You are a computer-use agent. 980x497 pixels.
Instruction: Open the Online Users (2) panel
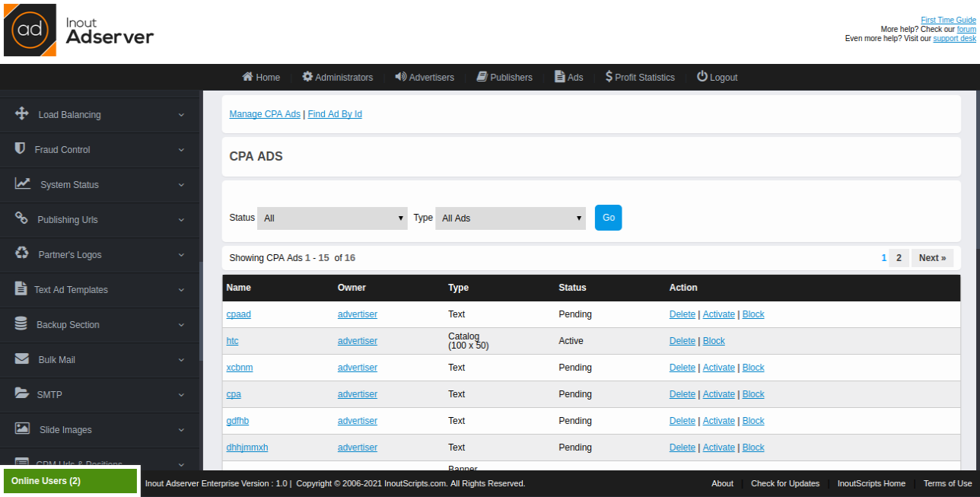coord(70,481)
